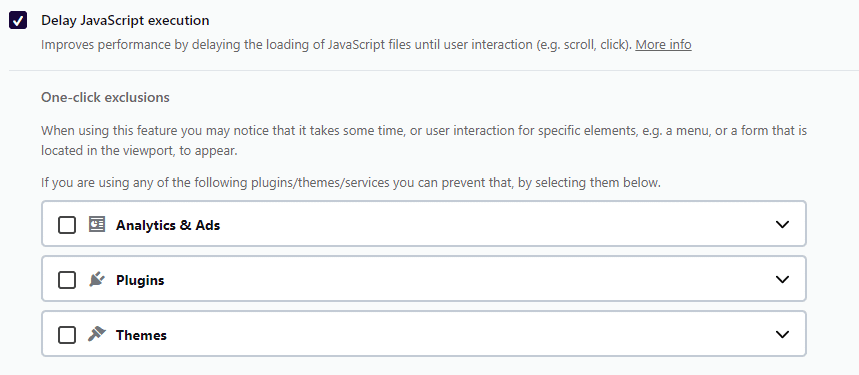Click the Plugins label text
This screenshot has width=859, height=375.
(140, 280)
